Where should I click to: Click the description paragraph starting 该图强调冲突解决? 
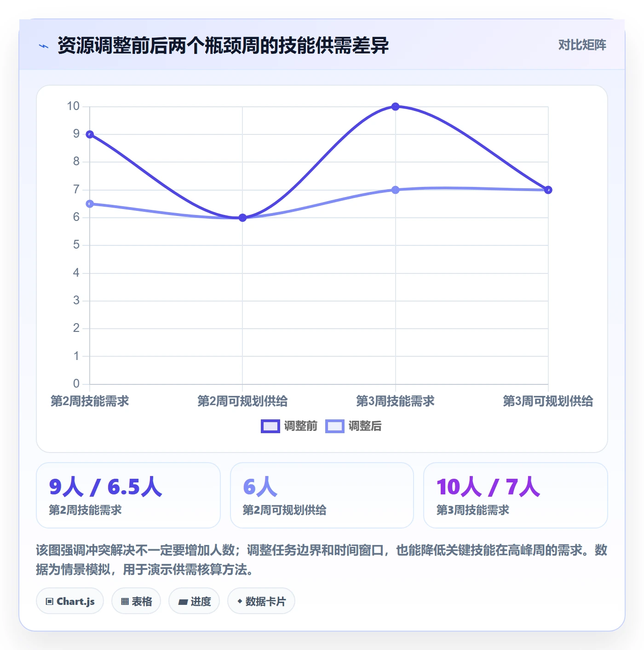(x=322, y=560)
